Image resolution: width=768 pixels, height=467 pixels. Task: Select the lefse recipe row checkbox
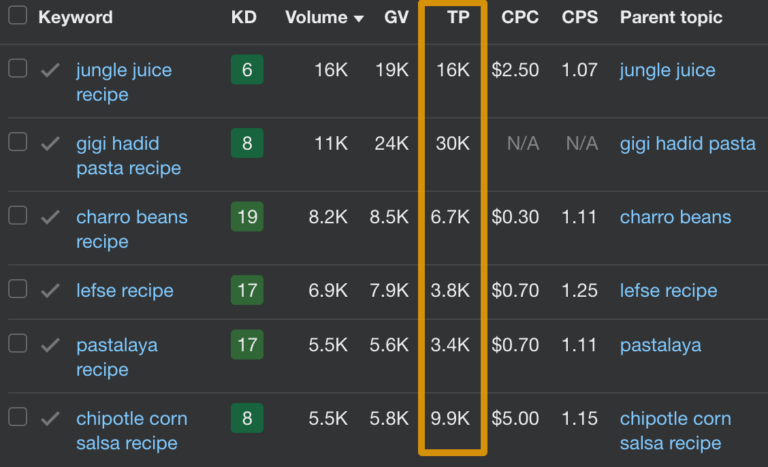[17, 289]
